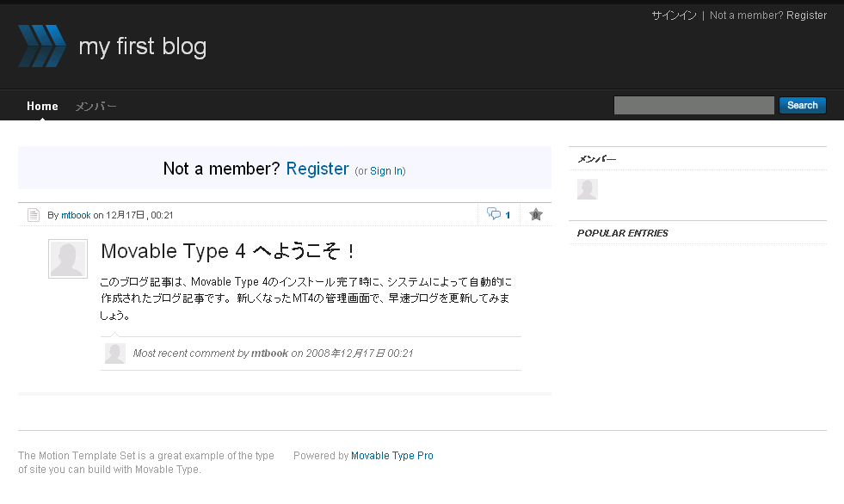Click the comment date 2008年12月17日 00:21
The height and width of the screenshot is (504, 844).
click(360, 353)
